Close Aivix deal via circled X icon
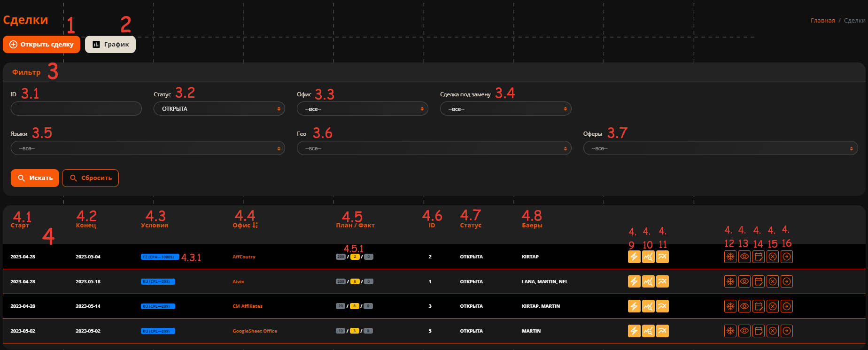868x350 pixels. tap(773, 281)
